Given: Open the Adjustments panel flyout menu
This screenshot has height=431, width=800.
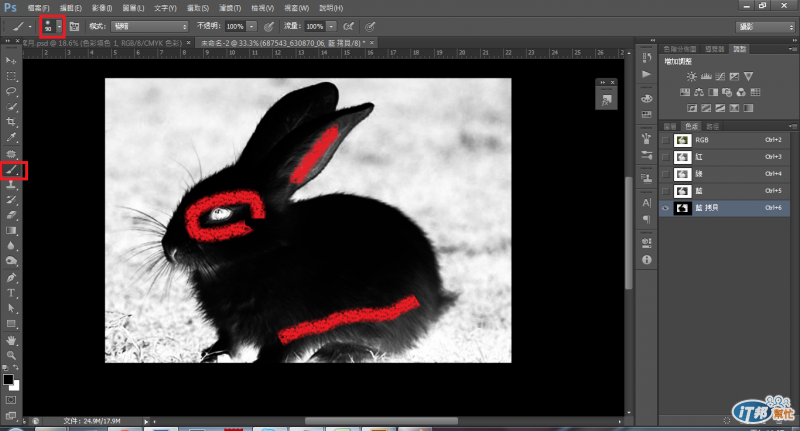Looking at the screenshot, I should coord(792,49).
